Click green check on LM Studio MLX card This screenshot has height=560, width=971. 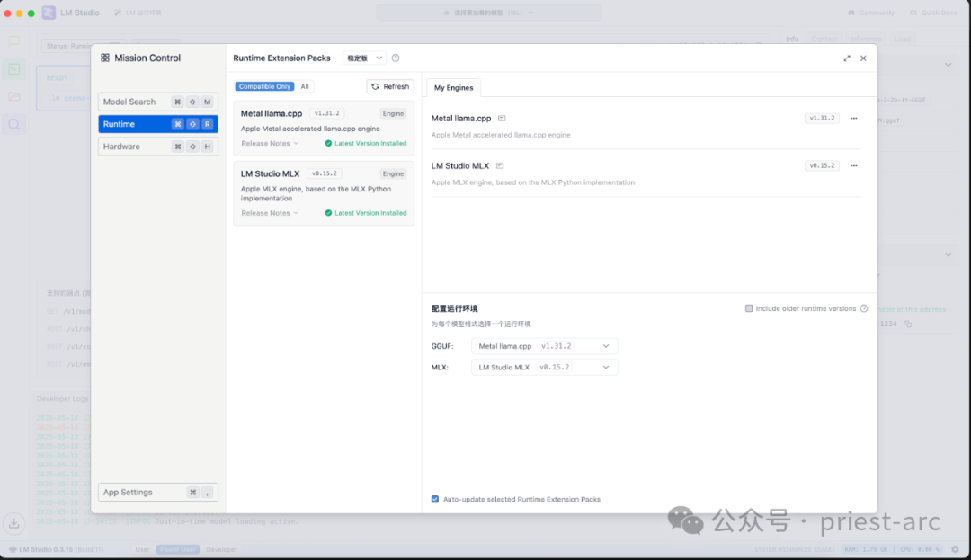click(328, 213)
